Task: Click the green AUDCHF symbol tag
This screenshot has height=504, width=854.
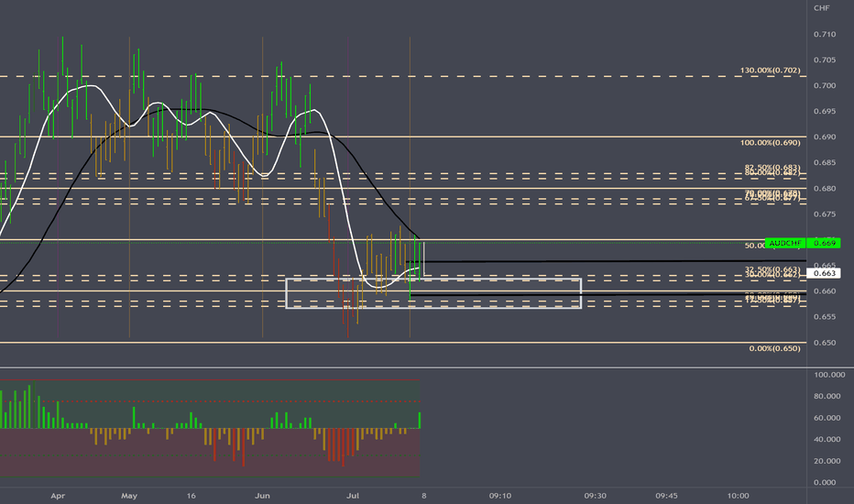Action: tap(785, 243)
